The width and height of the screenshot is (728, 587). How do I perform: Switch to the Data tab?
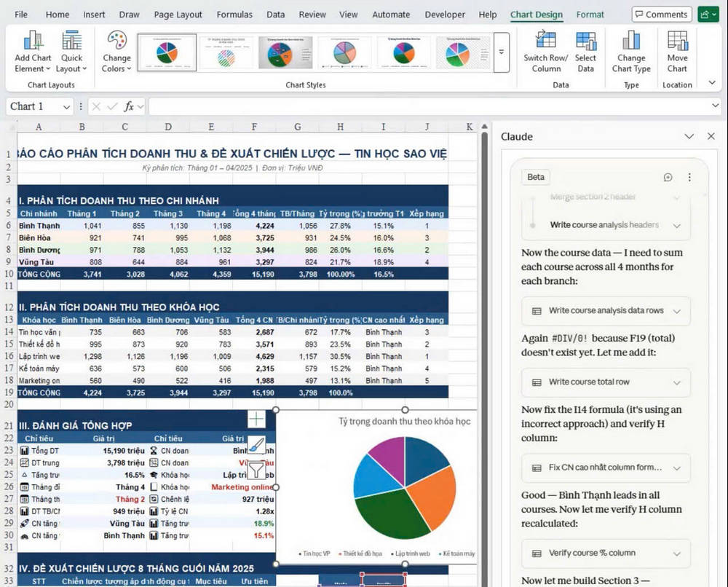click(x=275, y=15)
